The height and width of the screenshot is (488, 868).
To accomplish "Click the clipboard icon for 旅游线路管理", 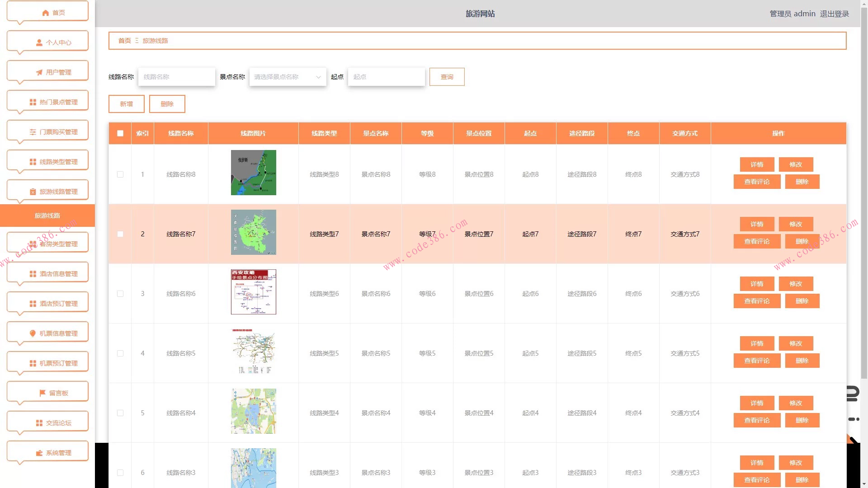I will pos(33,192).
